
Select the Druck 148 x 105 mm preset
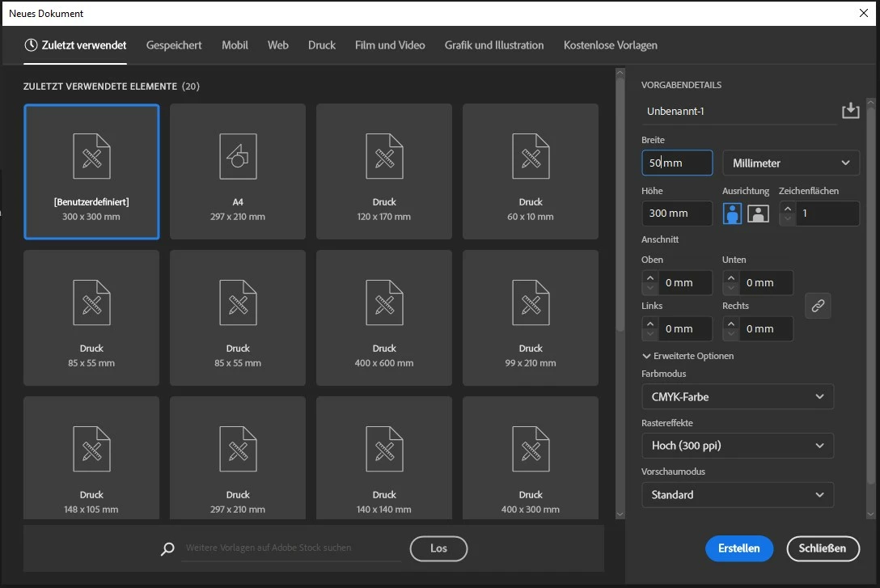coord(91,458)
